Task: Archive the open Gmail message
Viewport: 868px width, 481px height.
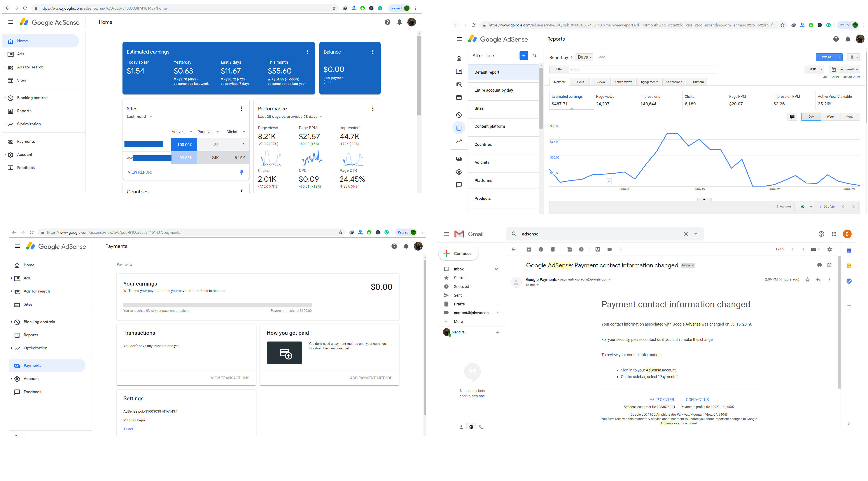Action: (529, 249)
